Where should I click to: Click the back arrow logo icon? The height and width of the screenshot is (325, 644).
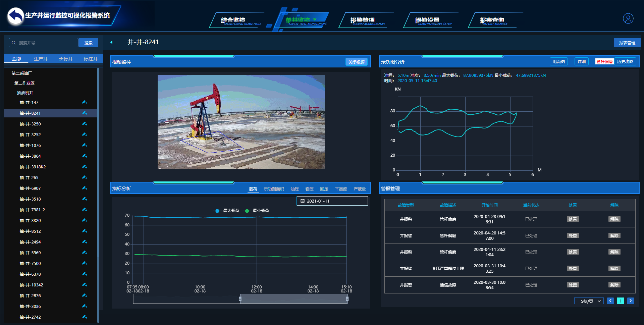(x=15, y=16)
